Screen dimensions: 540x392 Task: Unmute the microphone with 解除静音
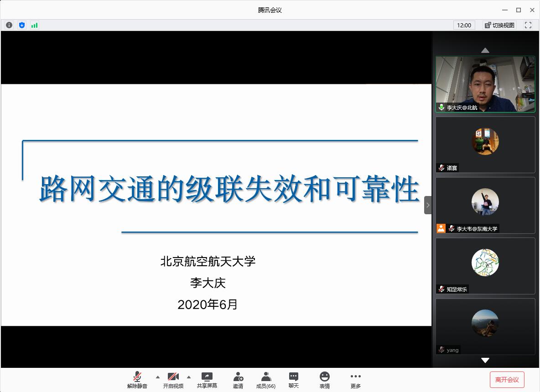pos(137,380)
